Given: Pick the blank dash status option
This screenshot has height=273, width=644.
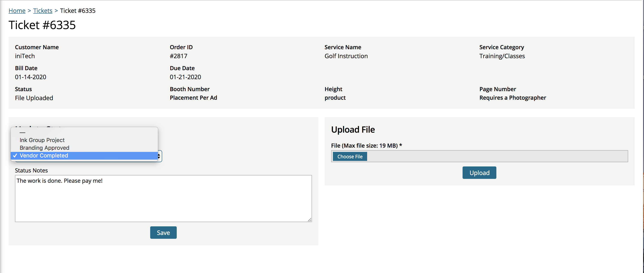Looking at the screenshot, I should coord(22,132).
